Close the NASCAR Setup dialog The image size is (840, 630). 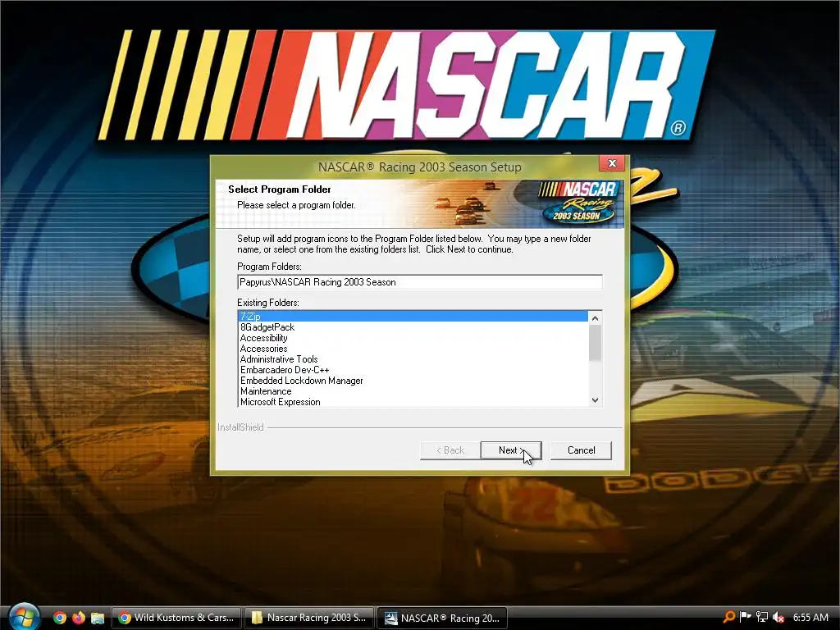[612, 163]
